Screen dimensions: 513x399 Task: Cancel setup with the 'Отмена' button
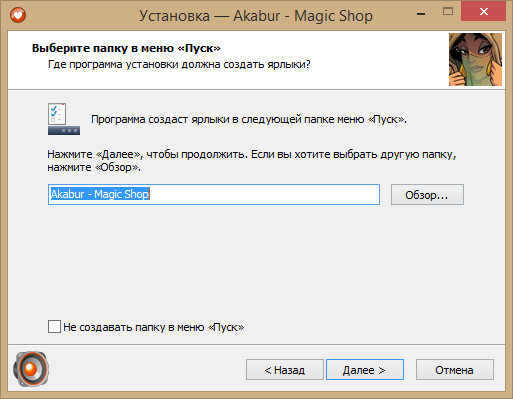(x=455, y=370)
